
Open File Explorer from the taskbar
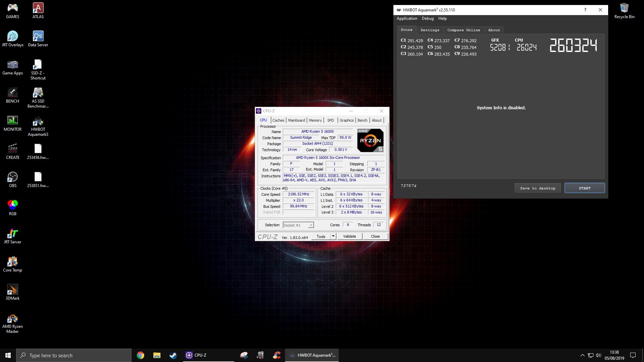(x=157, y=355)
